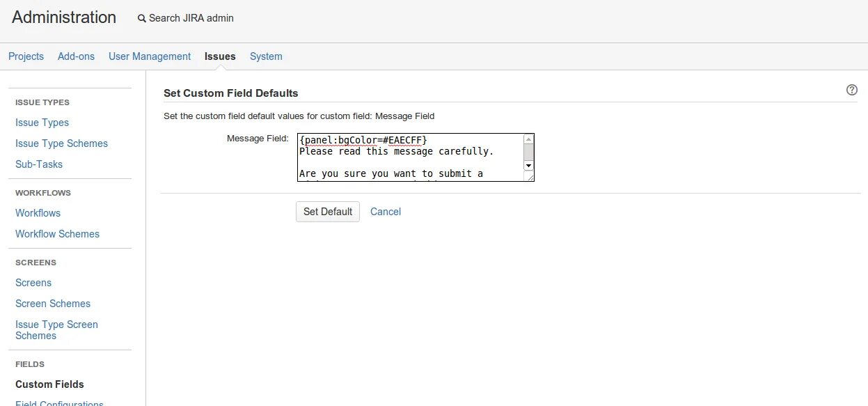Viewport: 868px width, 406px height.
Task: Open Issue Types in the sidebar
Action: tap(42, 123)
